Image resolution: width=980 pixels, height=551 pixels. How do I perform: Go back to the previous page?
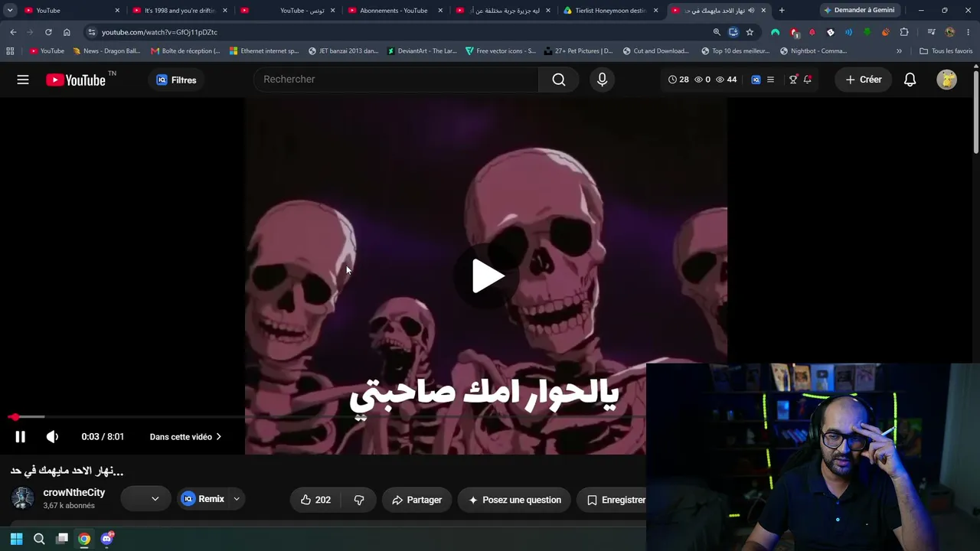(13, 32)
